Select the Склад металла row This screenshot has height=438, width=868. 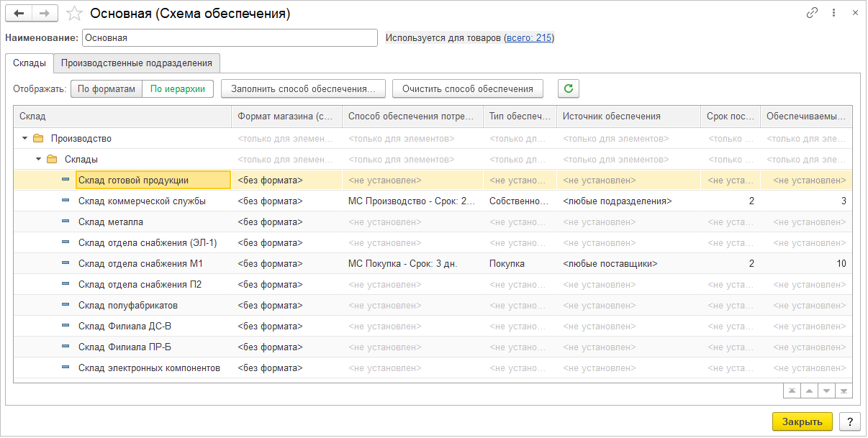[x=111, y=222]
